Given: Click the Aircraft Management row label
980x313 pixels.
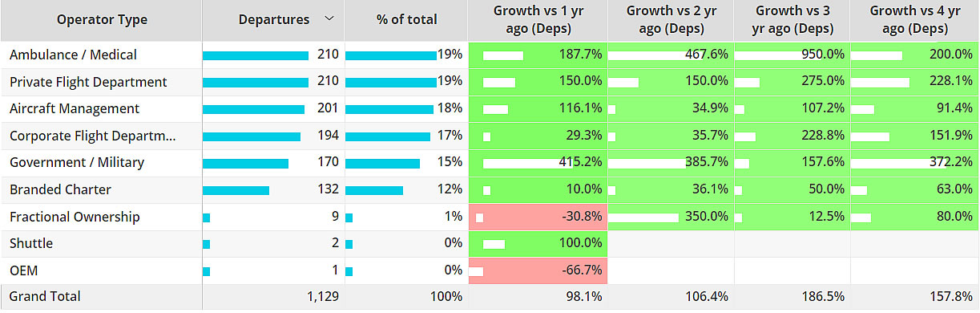Looking at the screenshot, I should (75, 108).
